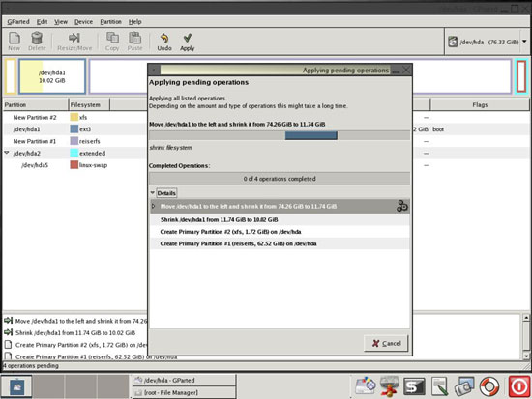The height and width of the screenshot is (399, 532).
Task: Open the device selector dropdown arrow
Action: click(524, 42)
